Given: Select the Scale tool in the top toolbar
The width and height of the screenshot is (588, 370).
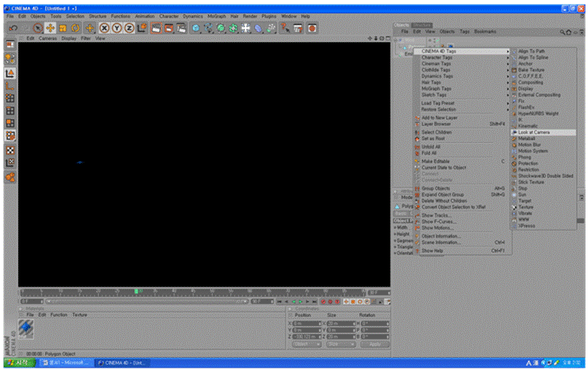Looking at the screenshot, I should coord(62,28).
